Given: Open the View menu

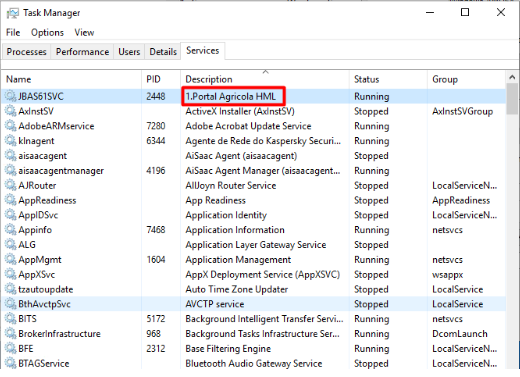Looking at the screenshot, I should click(x=84, y=33).
